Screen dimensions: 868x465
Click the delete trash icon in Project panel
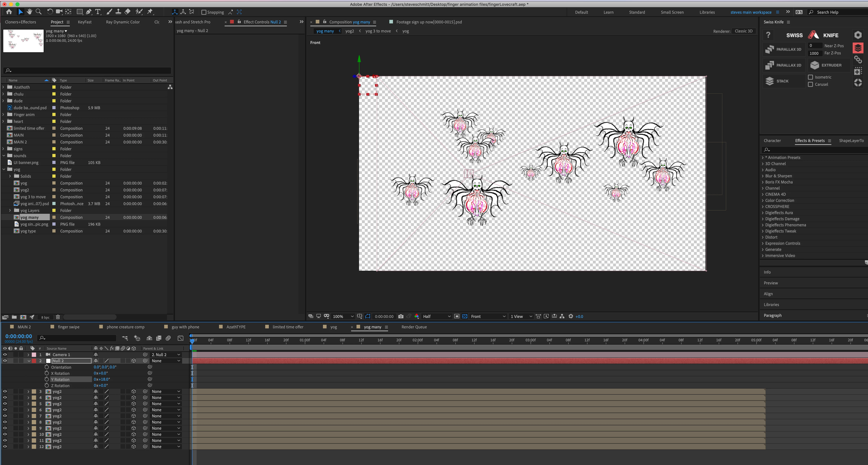(x=58, y=317)
